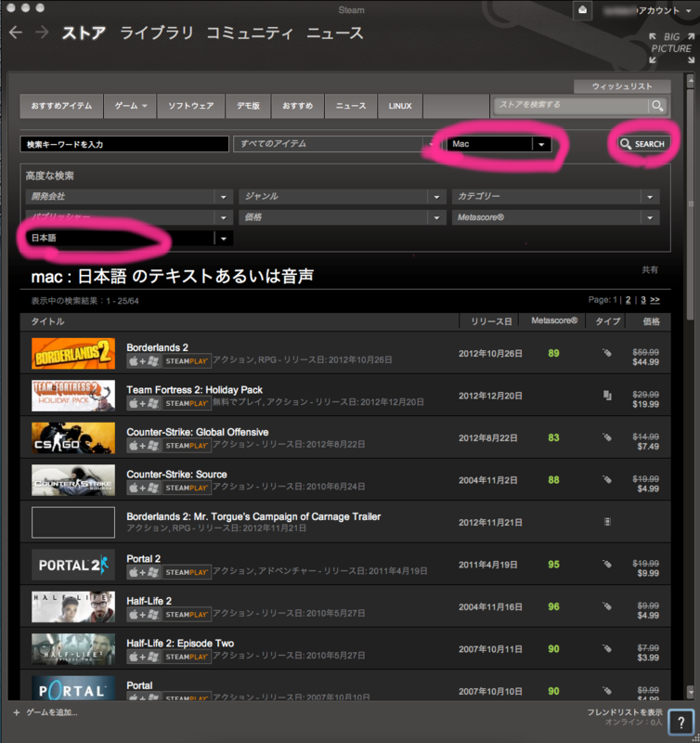Image resolution: width=700 pixels, height=743 pixels.
Task: Open the Half-Life 2 thumbnail
Action: point(73,607)
